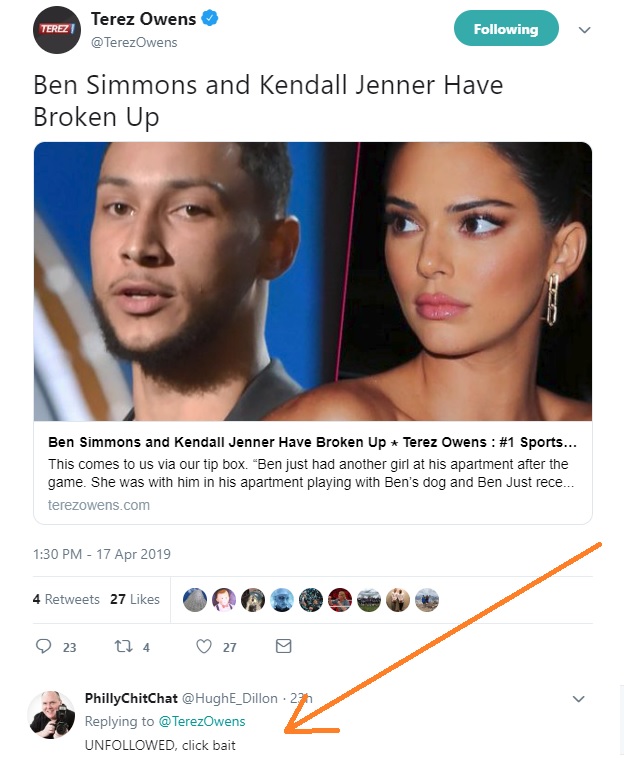Click the reply speech bubble icon
This screenshot has width=624, height=758.
pyautogui.click(x=43, y=647)
